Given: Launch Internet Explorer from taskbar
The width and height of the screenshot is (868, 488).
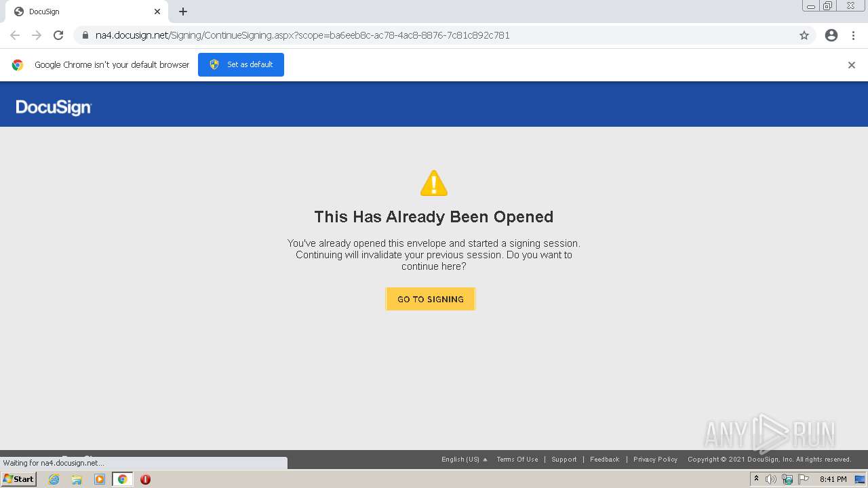Looking at the screenshot, I should click(x=54, y=479).
